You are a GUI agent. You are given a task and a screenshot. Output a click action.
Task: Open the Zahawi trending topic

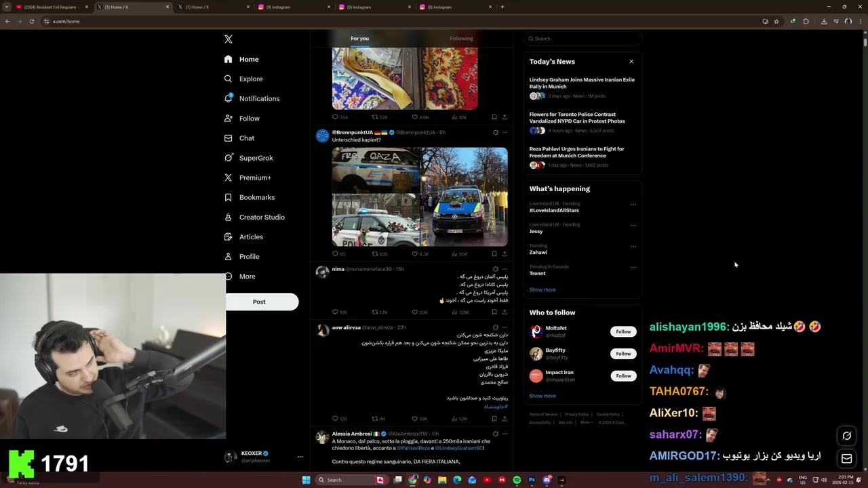point(538,252)
